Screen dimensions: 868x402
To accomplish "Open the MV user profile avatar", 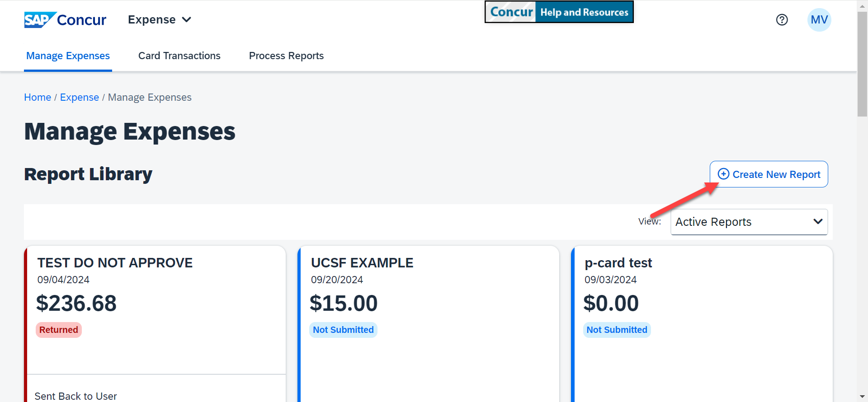I will tap(819, 20).
